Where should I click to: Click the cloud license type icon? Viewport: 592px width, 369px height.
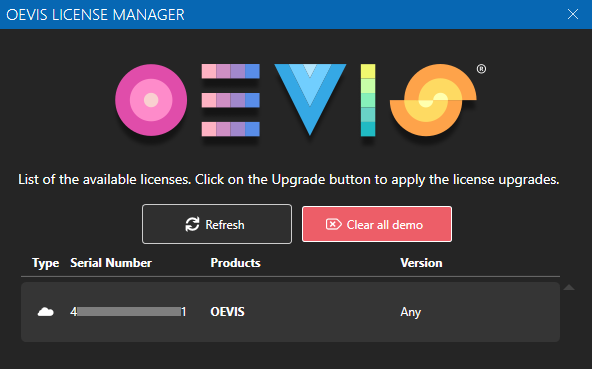point(46,312)
